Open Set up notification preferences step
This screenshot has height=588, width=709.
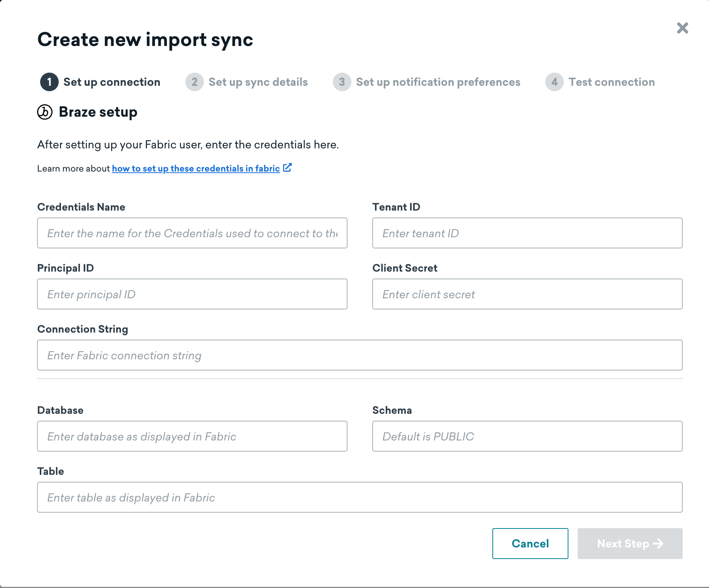tap(438, 82)
